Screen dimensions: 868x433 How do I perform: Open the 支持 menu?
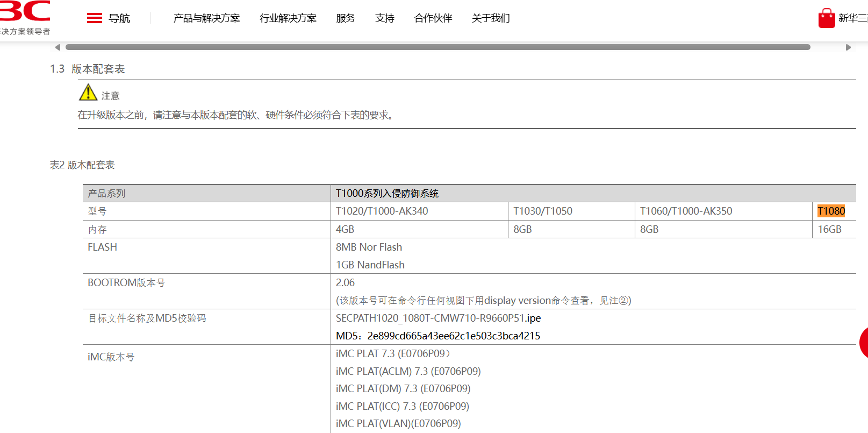(385, 18)
